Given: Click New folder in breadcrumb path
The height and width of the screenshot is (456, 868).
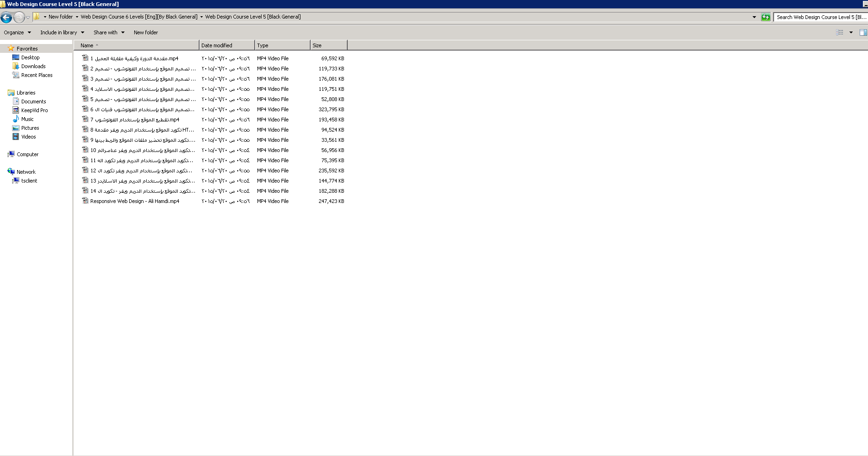Looking at the screenshot, I should point(61,17).
